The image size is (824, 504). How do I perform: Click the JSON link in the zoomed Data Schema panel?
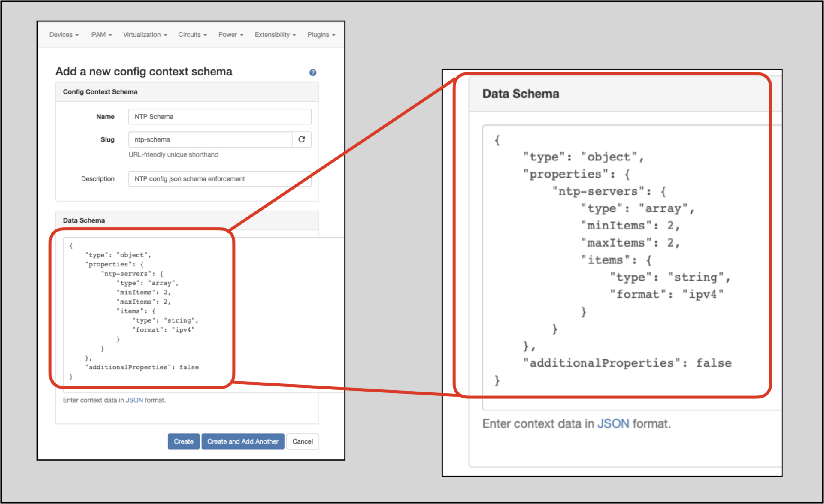[x=614, y=424]
